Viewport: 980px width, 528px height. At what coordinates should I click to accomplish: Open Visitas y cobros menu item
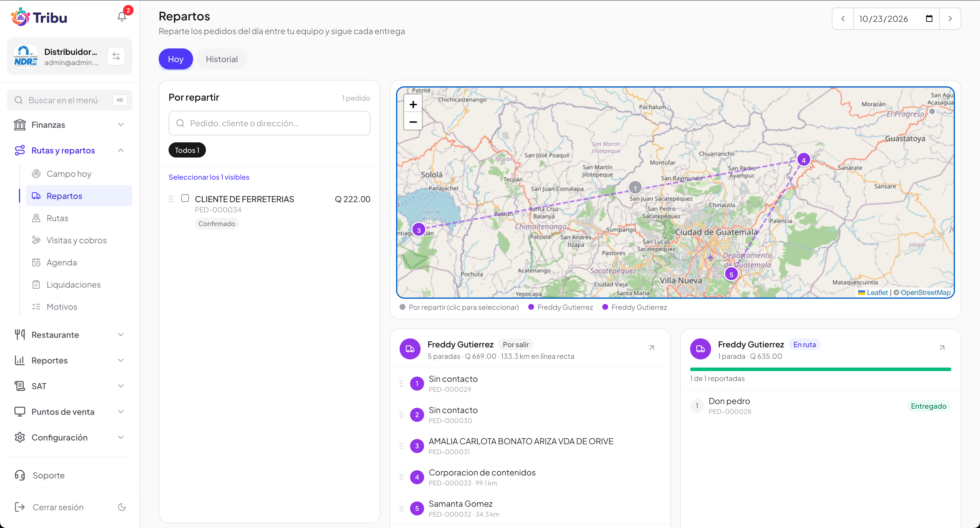pos(79,240)
